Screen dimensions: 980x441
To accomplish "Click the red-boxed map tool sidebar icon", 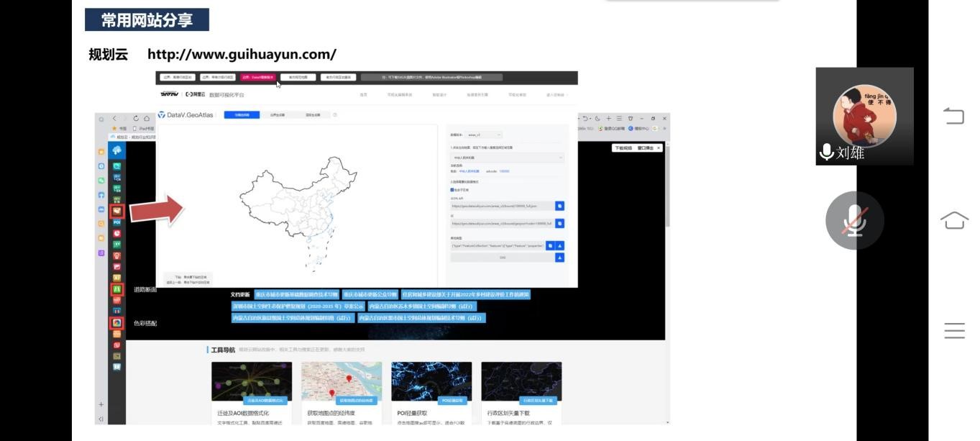I will pyautogui.click(x=116, y=212).
